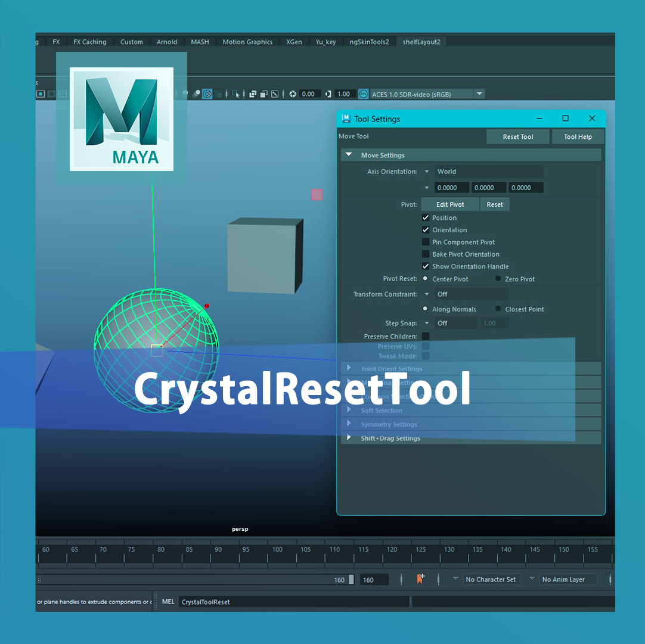Open the ACES 1.0 SDR-video view transform dropdown
Image resolution: width=645 pixels, height=644 pixels.
coord(427,94)
